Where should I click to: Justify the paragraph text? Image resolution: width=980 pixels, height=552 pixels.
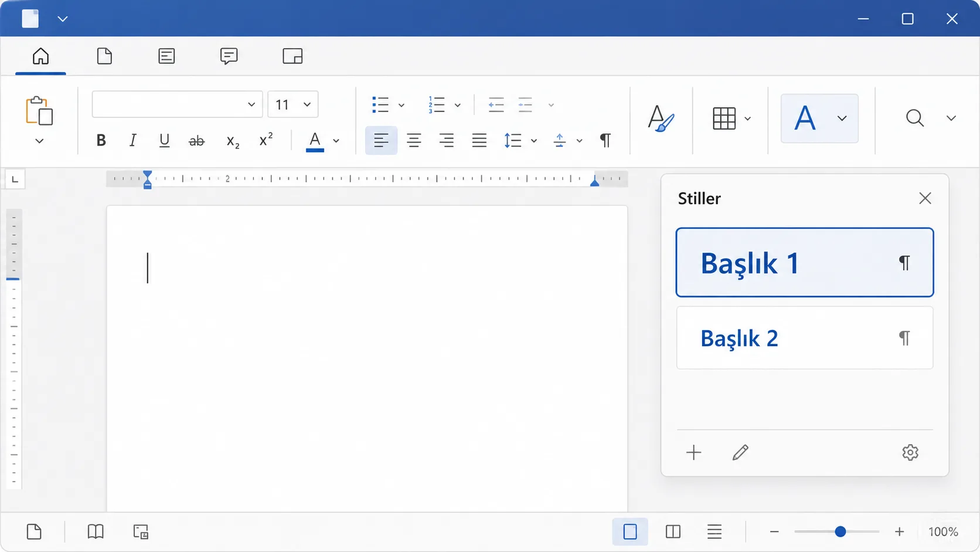(479, 140)
